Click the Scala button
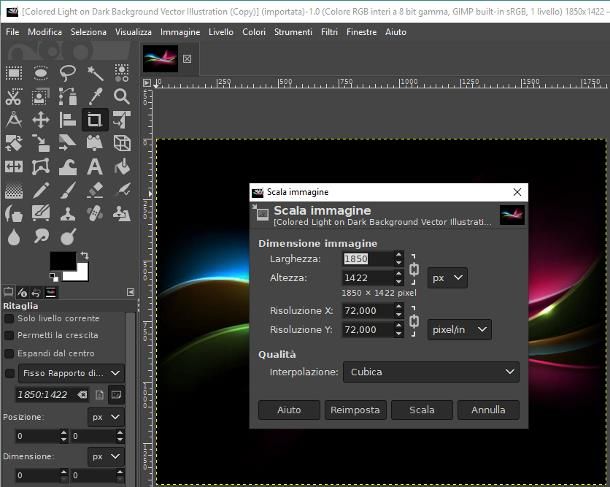This screenshot has height=487, width=610. tap(422, 410)
